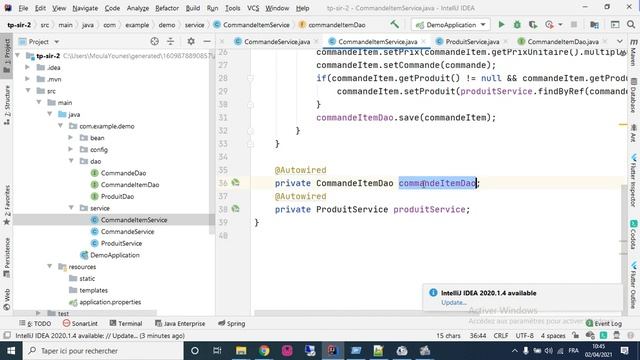This screenshot has height=360, width=640.
Task: Hide the Project panel with minus icon
Action: (x=207, y=41)
